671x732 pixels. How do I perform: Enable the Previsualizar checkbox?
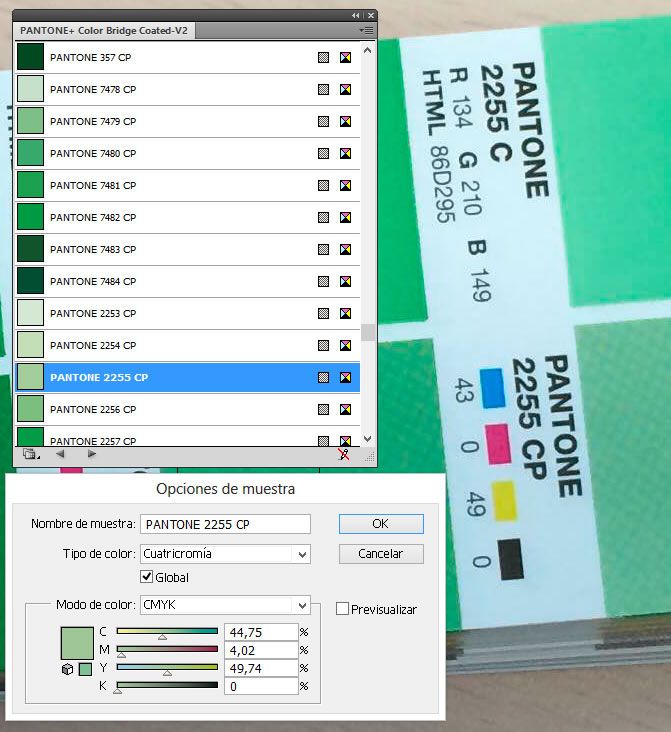342,609
